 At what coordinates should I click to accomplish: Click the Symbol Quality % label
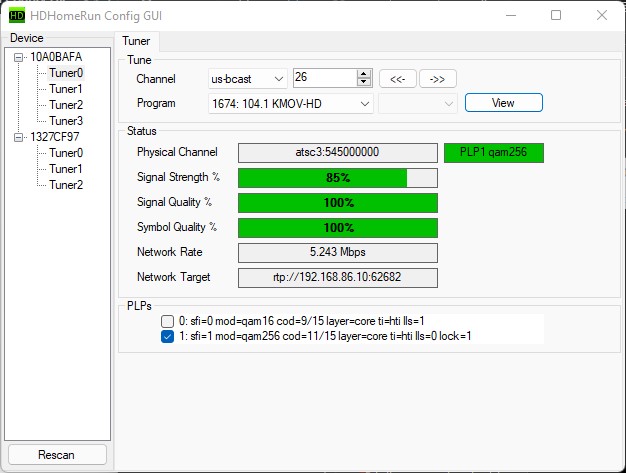point(176,227)
